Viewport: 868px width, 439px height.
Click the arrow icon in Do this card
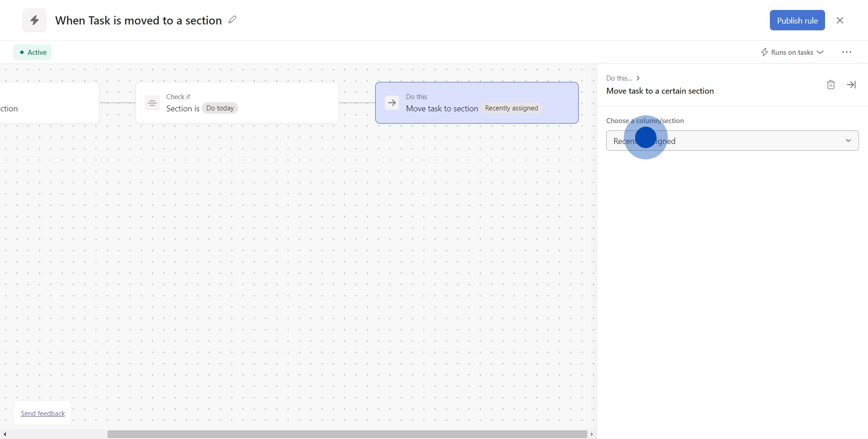click(x=392, y=103)
